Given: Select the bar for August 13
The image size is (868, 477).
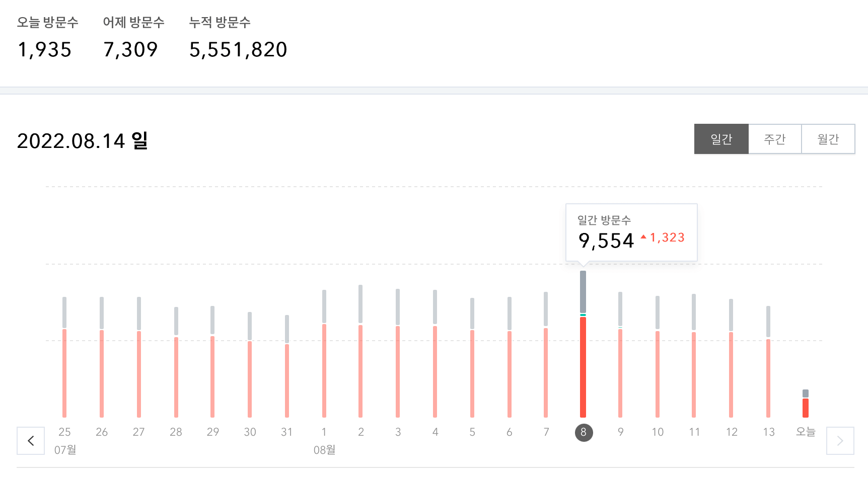Looking at the screenshot, I should 768,362.
